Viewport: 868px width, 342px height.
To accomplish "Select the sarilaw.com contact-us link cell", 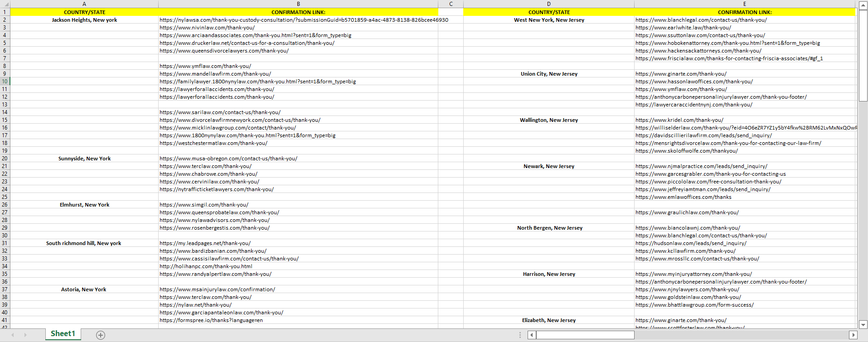I will pyautogui.click(x=298, y=112).
